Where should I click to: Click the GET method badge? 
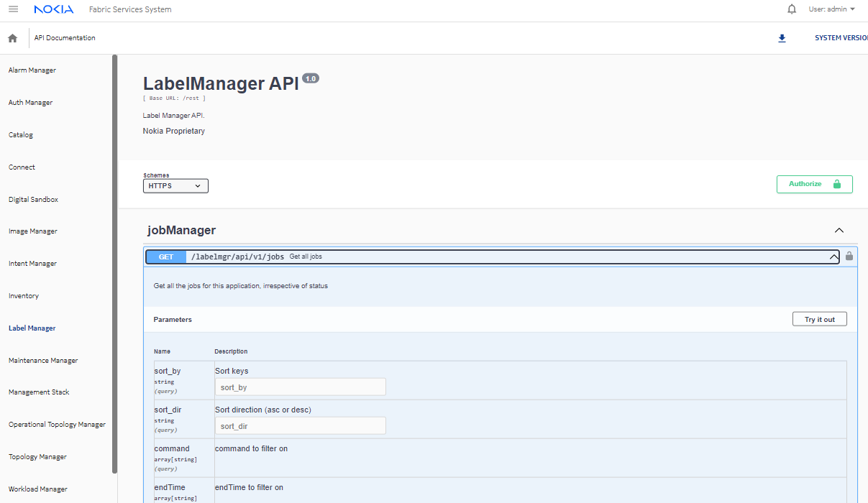click(166, 257)
